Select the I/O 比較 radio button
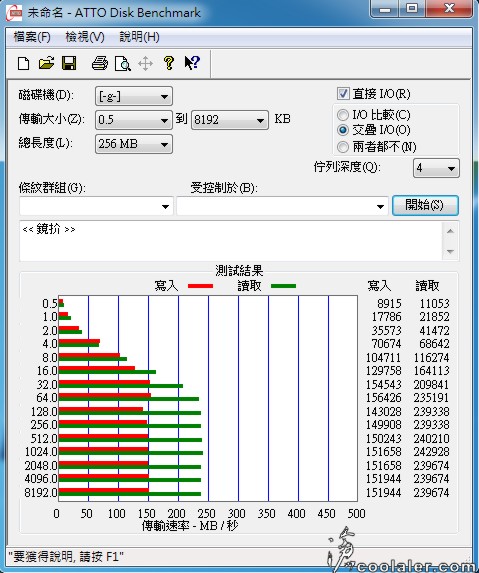The height and width of the screenshot is (573, 479). point(343,115)
